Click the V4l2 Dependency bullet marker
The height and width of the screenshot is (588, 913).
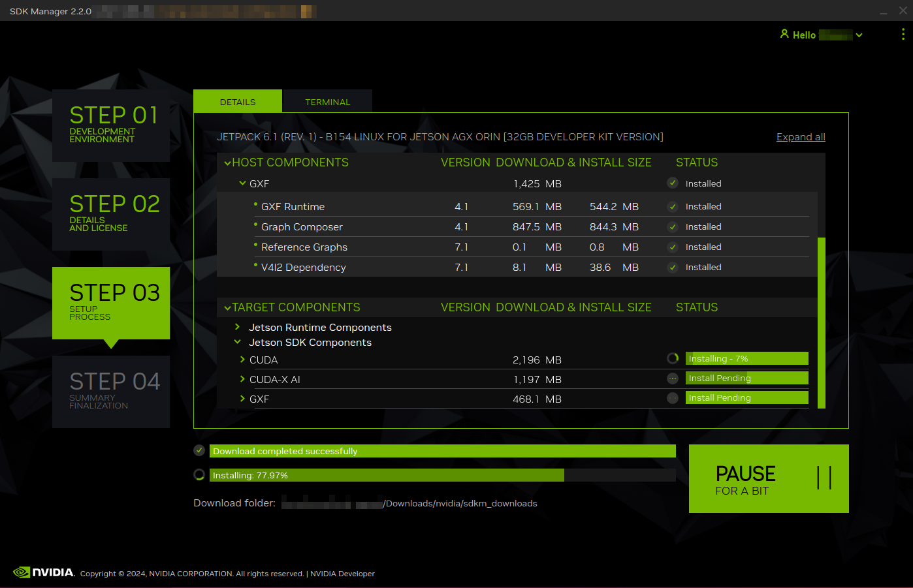(255, 265)
